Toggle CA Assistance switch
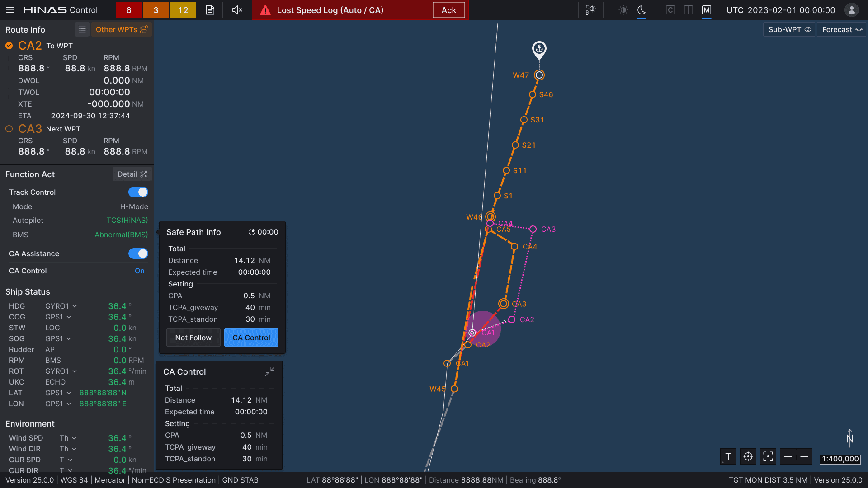Viewport: 868px width, 488px height. pyautogui.click(x=138, y=253)
